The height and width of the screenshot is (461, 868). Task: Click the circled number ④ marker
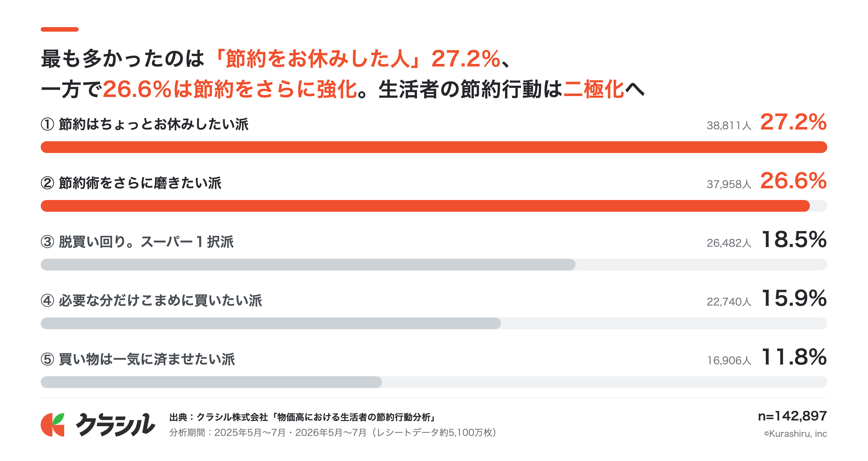[x=47, y=300]
